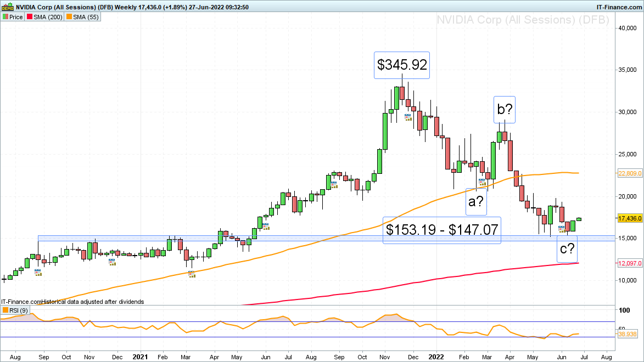Click the DEMO badge icon in title bar
This screenshot has height=362, width=644.
click(8, 6)
